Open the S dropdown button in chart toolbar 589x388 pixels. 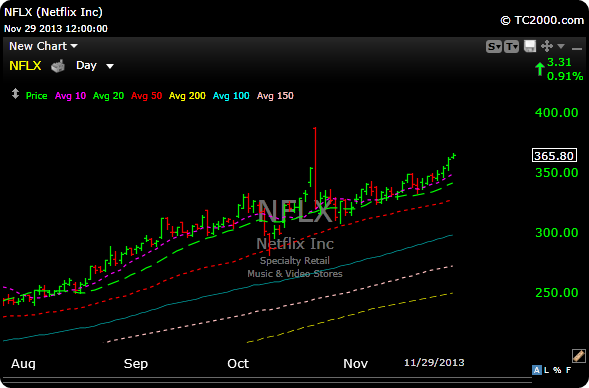tap(494, 47)
